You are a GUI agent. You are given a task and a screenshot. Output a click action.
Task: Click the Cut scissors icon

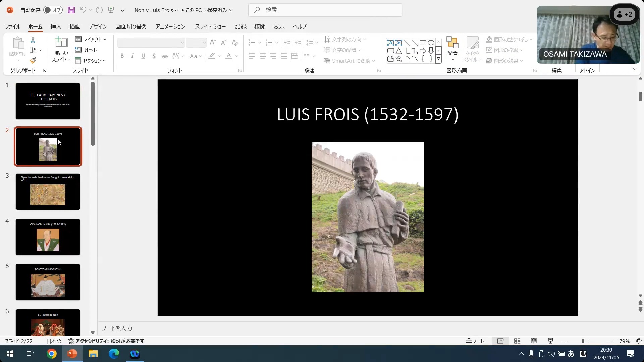click(x=33, y=40)
